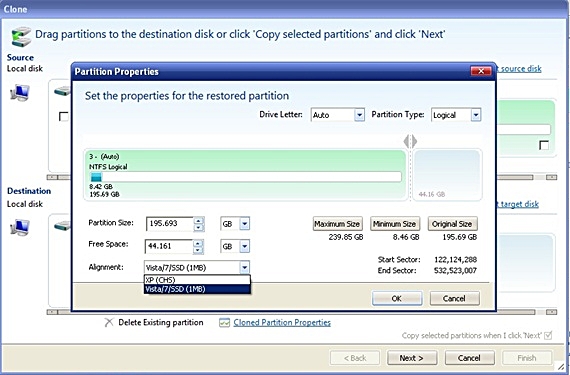Viewport: 570px width, 375px height.
Task: Decrease Free Space with down stepper
Action: 198,250
